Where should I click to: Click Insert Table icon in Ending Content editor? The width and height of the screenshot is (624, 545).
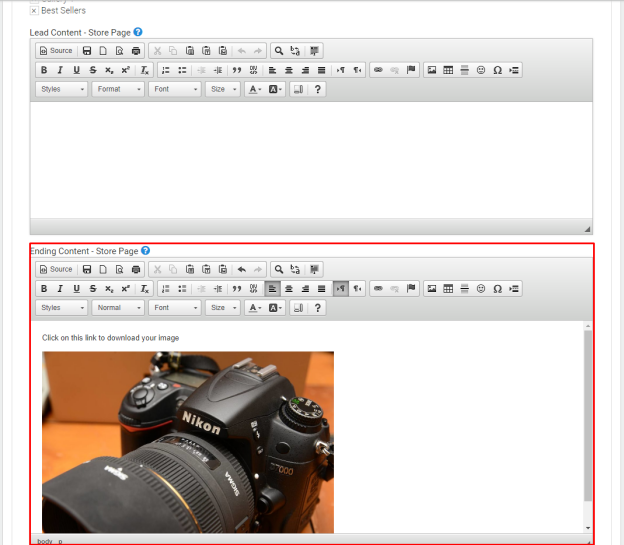point(448,289)
